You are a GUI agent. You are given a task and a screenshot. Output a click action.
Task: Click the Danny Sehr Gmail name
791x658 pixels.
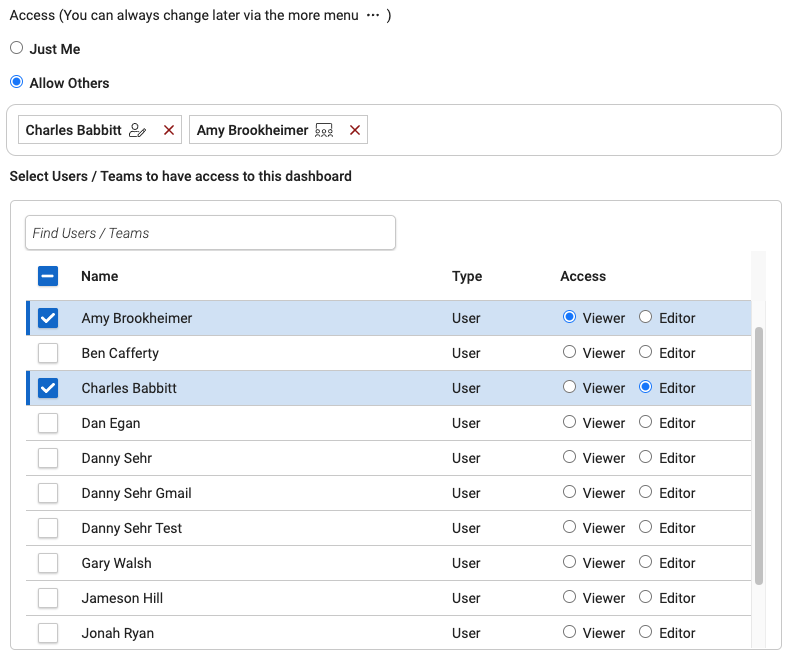coord(136,493)
